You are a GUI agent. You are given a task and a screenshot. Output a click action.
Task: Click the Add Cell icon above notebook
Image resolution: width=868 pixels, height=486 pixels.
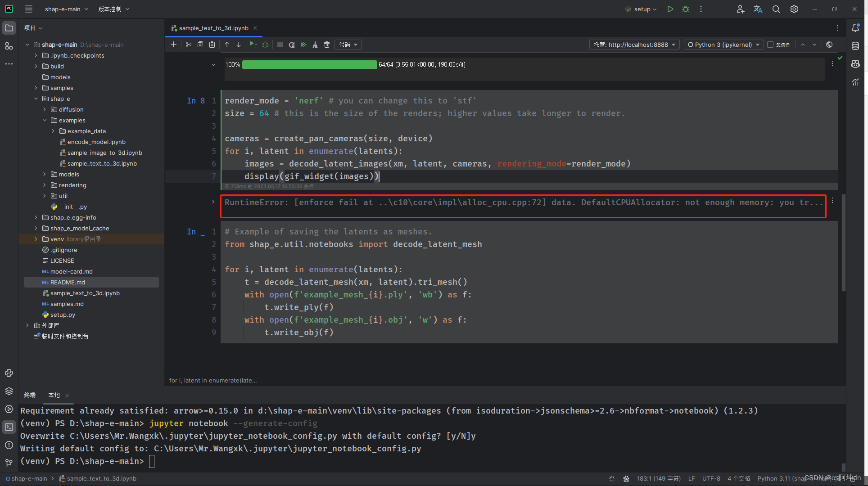173,45
